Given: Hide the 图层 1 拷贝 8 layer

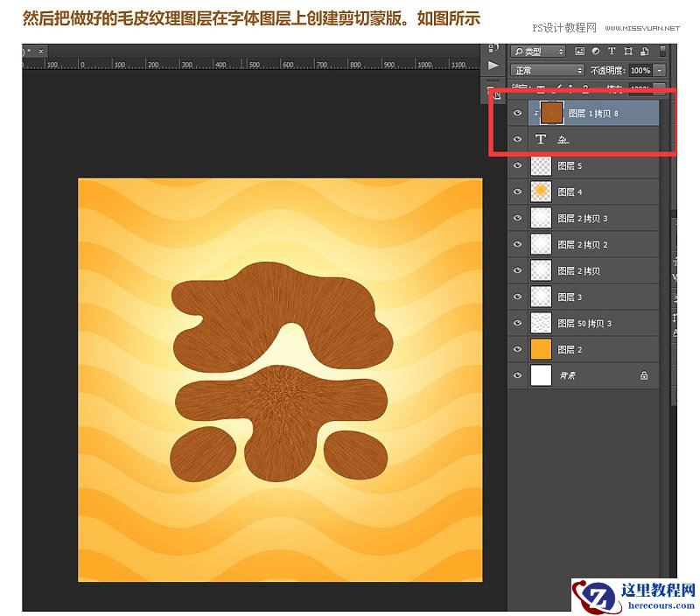Looking at the screenshot, I should click(x=518, y=114).
